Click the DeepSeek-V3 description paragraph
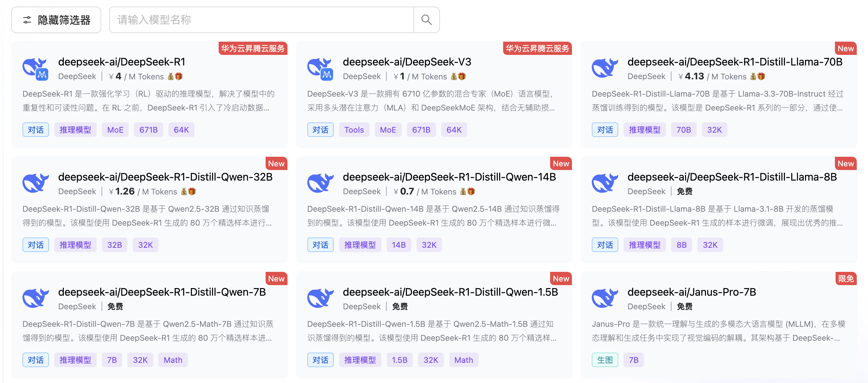The width and height of the screenshot is (868, 383). pyautogui.click(x=431, y=101)
